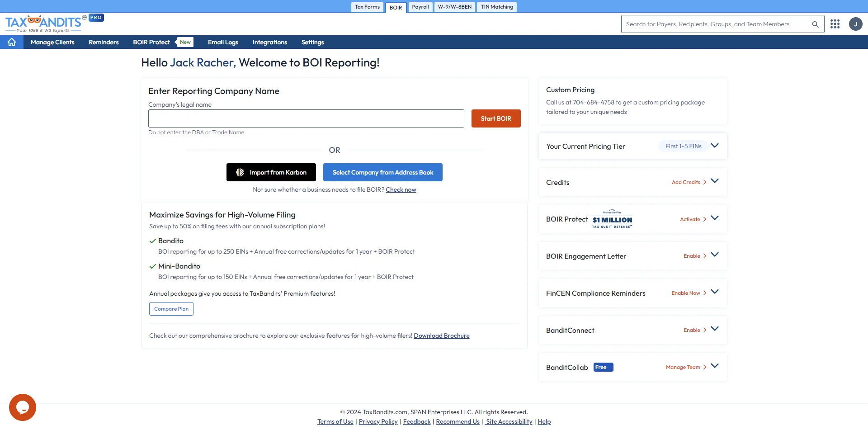Expand the BanditCollab panel chevron

point(715,366)
